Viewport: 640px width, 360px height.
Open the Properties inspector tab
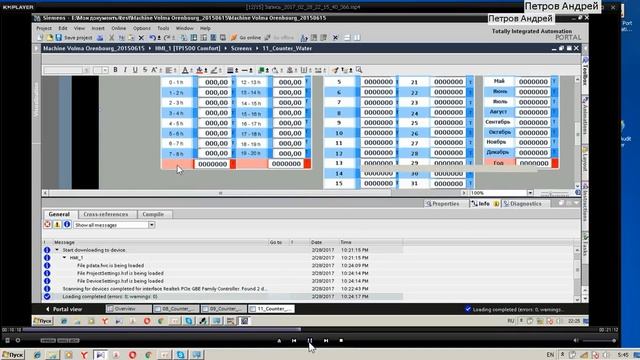[442, 204]
